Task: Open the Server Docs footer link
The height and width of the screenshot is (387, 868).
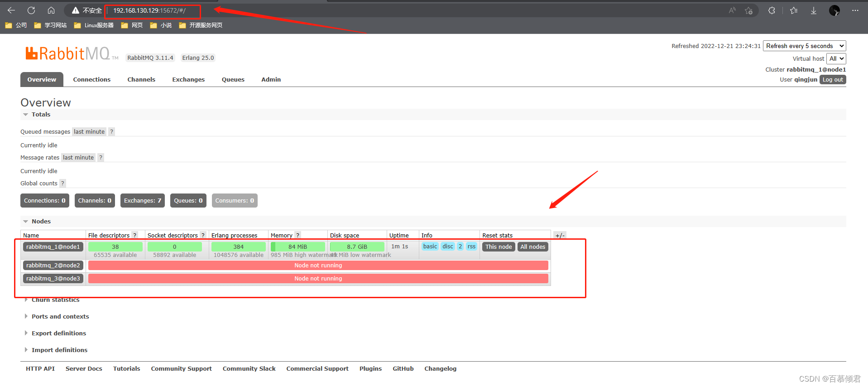Action: pos(84,369)
